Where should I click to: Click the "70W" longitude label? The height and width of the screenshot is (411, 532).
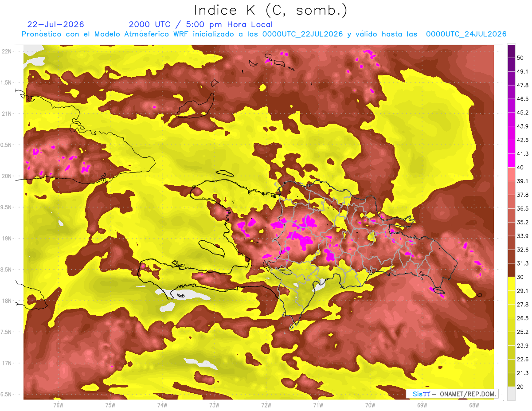coord(370,404)
